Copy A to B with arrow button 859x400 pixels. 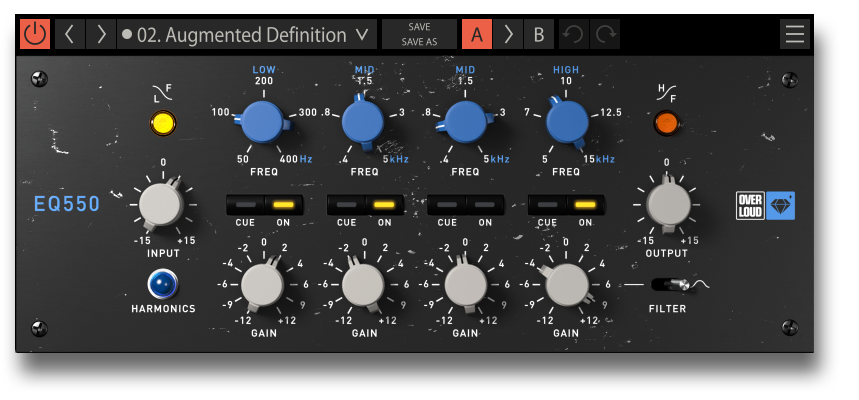click(x=508, y=35)
